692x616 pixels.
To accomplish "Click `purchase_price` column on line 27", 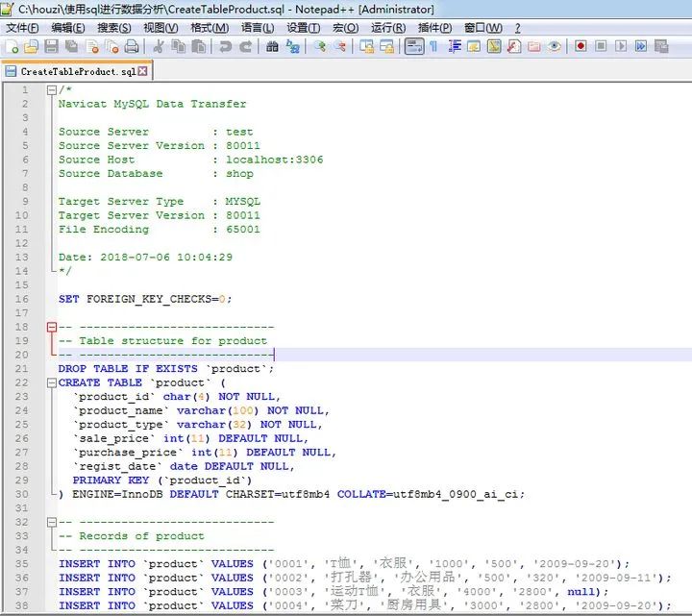I will [128, 453].
